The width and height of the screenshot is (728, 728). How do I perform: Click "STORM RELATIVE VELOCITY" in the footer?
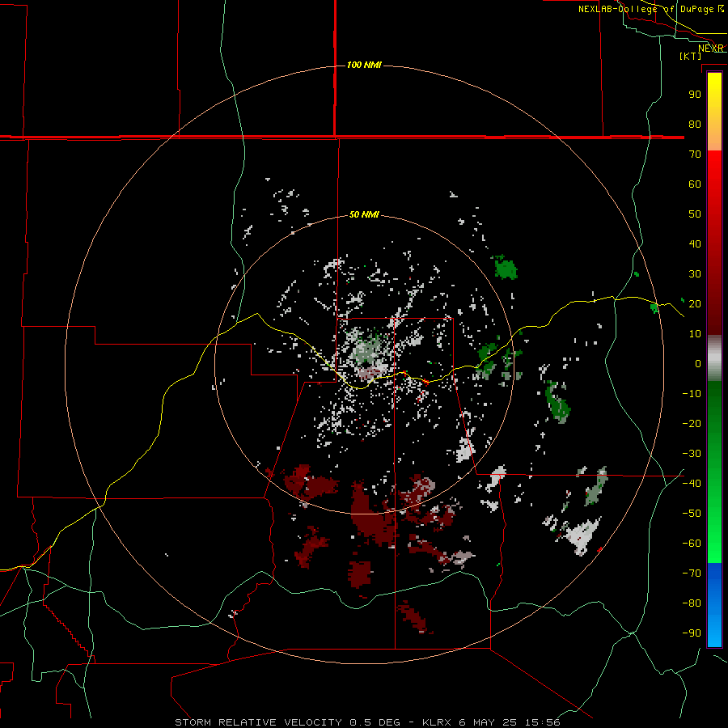pyautogui.click(x=259, y=722)
